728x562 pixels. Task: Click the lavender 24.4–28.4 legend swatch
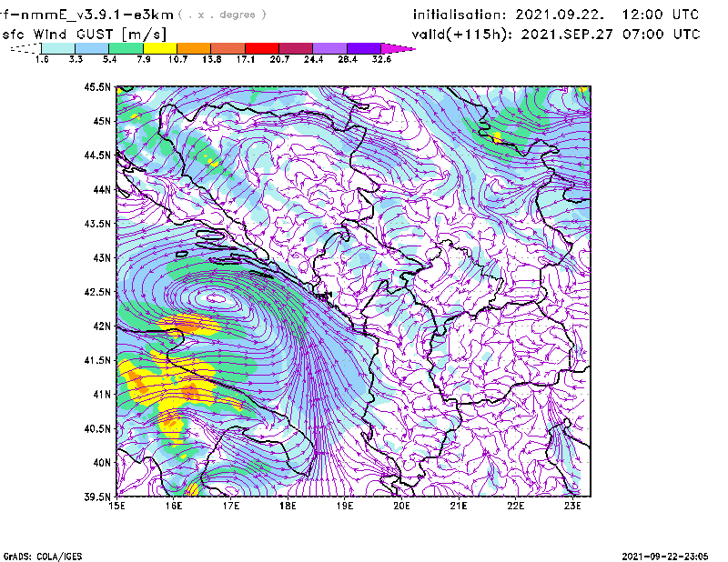click(329, 48)
